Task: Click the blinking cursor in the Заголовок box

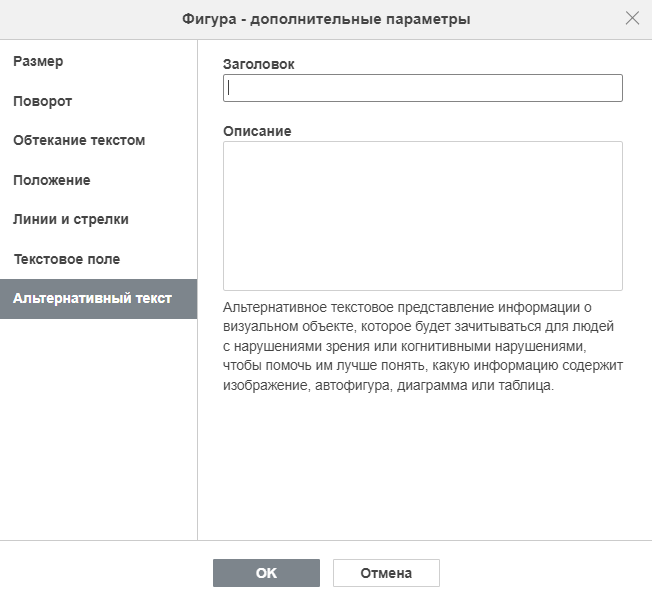Action: [x=228, y=88]
